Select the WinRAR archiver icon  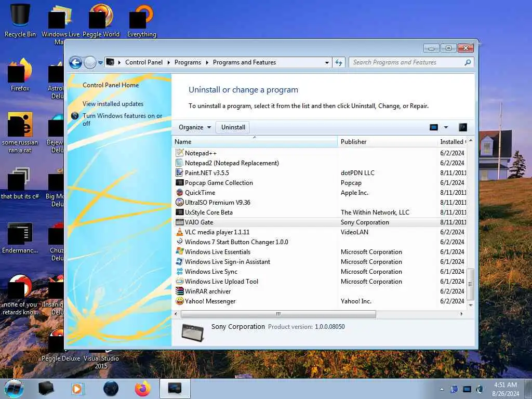(x=179, y=291)
